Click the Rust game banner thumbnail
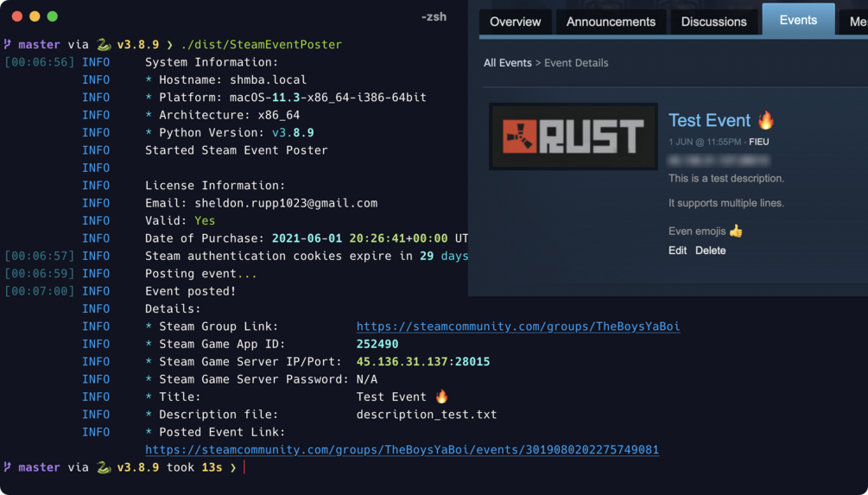Image resolution: width=868 pixels, height=495 pixels. click(x=573, y=136)
